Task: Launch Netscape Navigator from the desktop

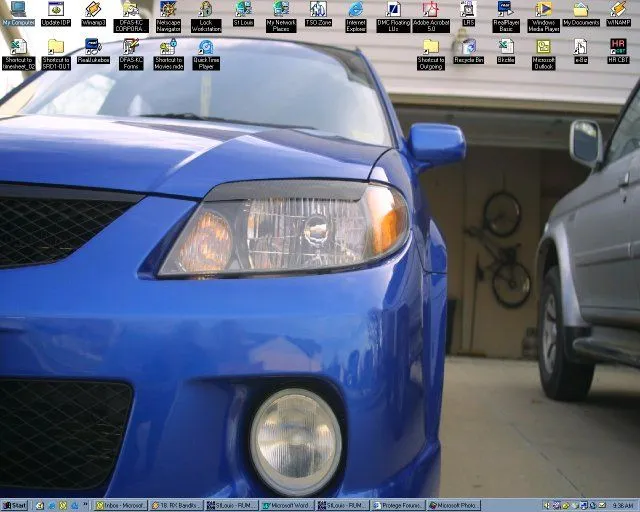Action: 168,10
